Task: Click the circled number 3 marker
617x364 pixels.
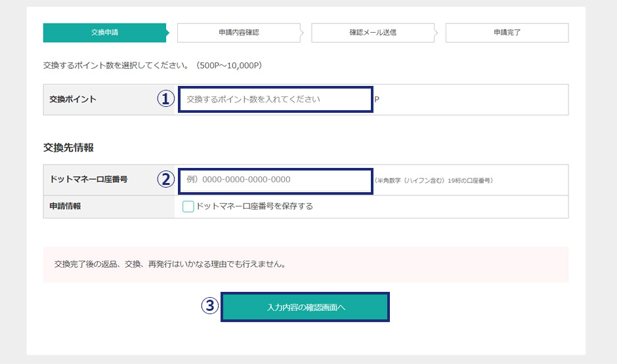Action: click(209, 306)
